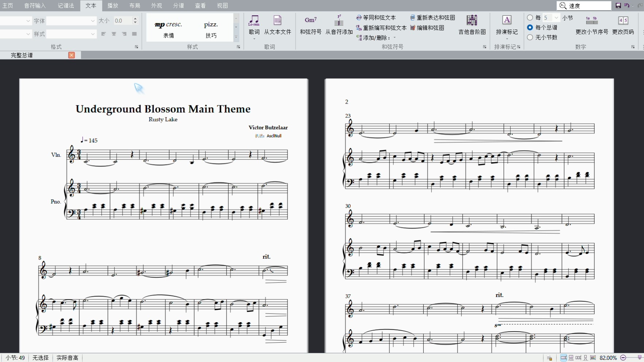Open the 记谱法 (Notations) ribbon tab
Viewport: 644px width, 362px height.
pyautogui.click(x=66, y=5)
